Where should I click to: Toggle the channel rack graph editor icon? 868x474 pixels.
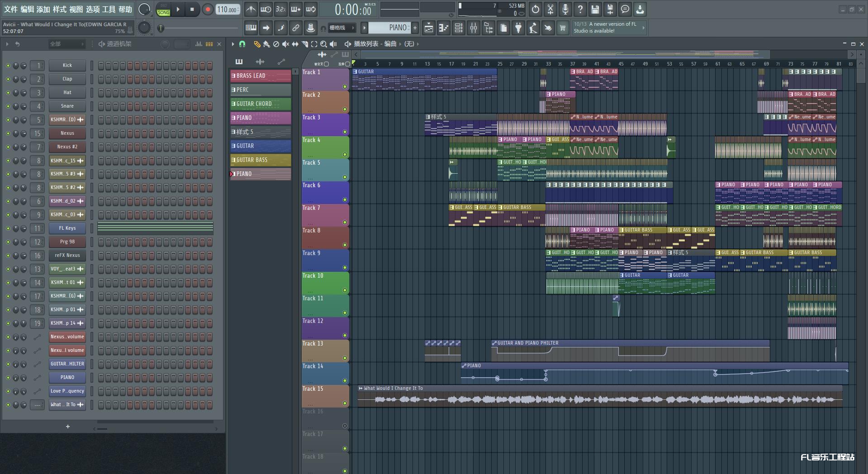pyautogui.click(x=199, y=44)
